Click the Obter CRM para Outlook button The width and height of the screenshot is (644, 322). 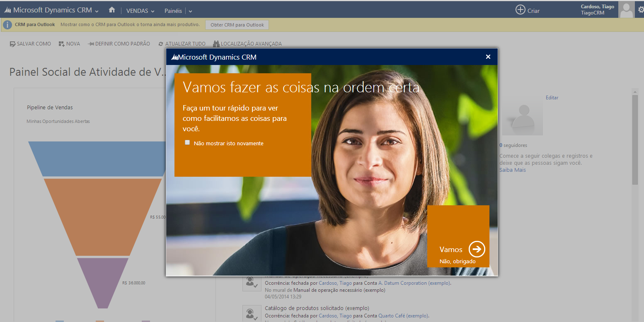coord(237,25)
